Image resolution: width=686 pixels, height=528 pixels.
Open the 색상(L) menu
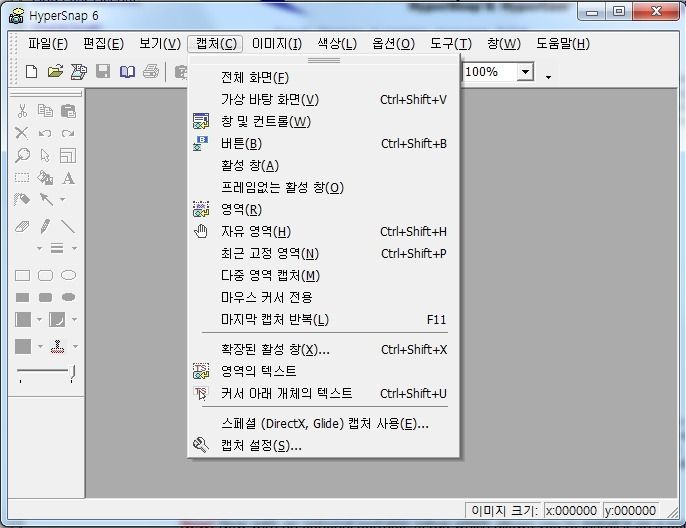point(337,44)
